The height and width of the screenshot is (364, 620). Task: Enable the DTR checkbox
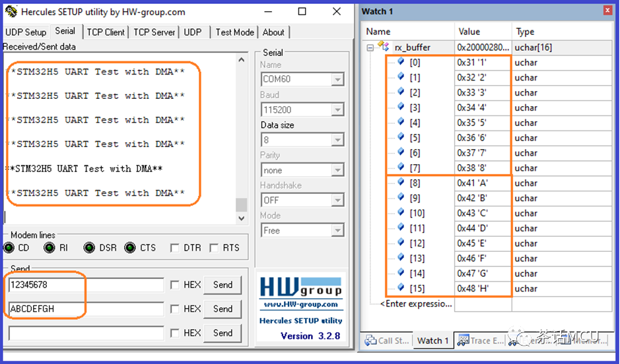coord(174,248)
